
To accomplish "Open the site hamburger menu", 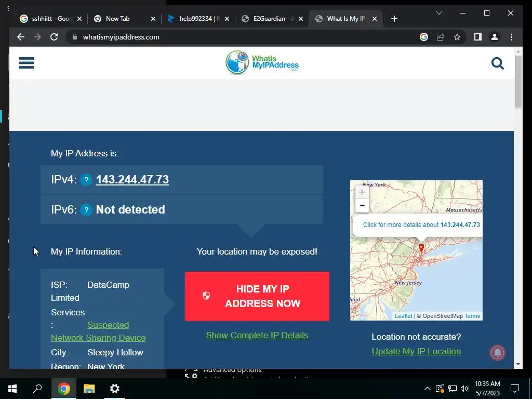I will pos(26,63).
